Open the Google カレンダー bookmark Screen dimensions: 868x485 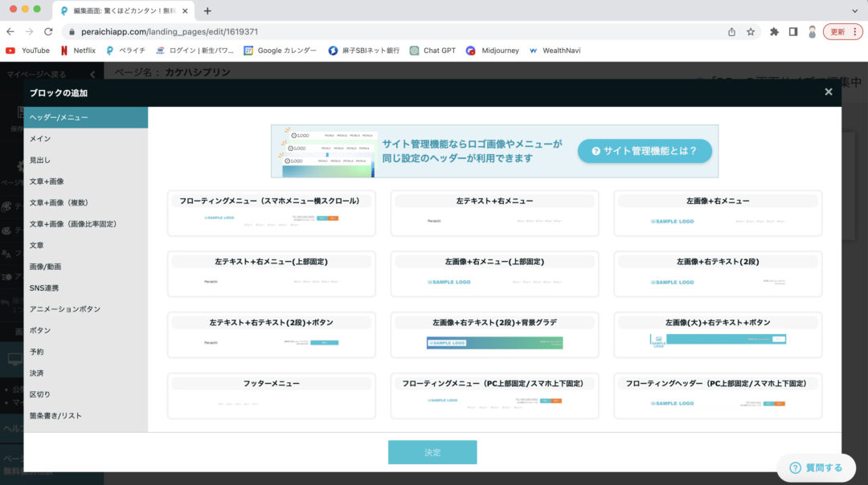pyautogui.click(x=280, y=51)
